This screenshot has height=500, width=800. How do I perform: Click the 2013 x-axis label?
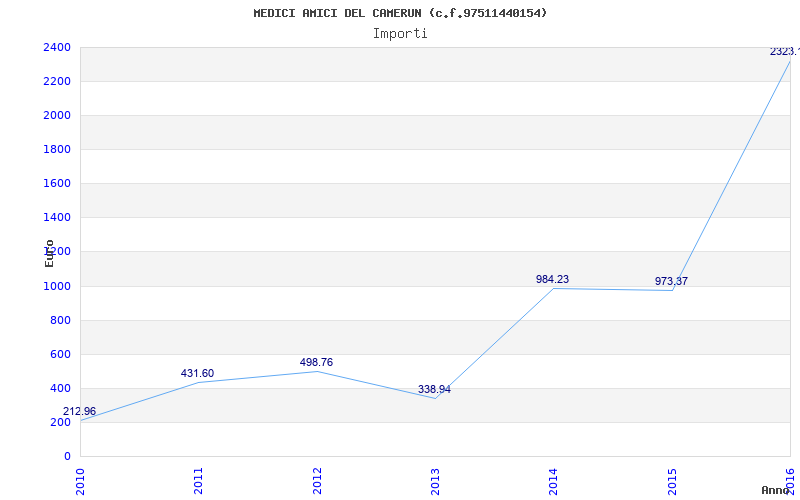coord(435,481)
